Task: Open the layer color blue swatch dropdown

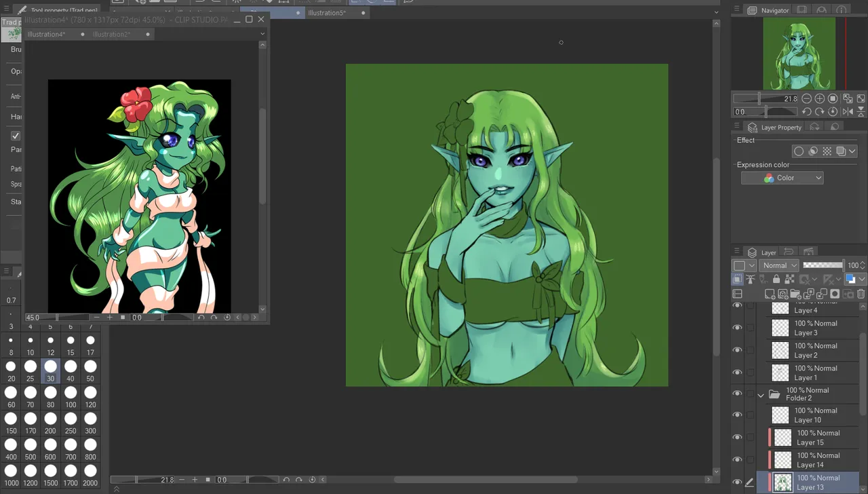Action: 854,279
